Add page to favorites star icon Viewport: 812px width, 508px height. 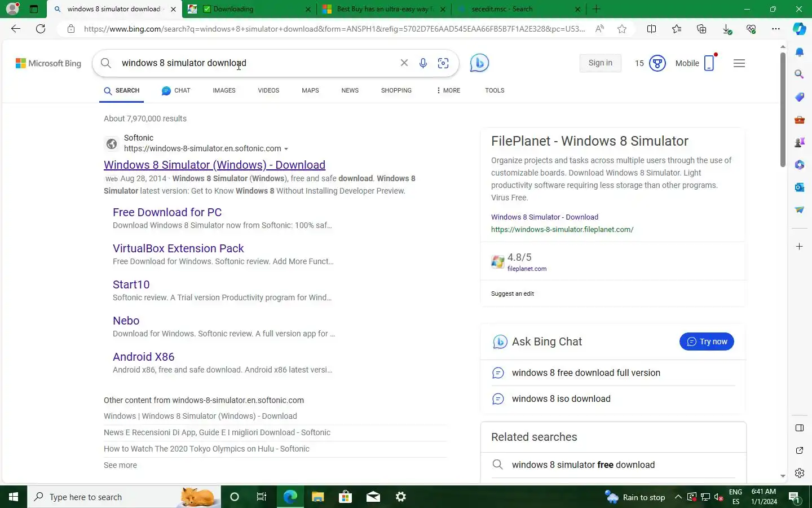(622, 29)
